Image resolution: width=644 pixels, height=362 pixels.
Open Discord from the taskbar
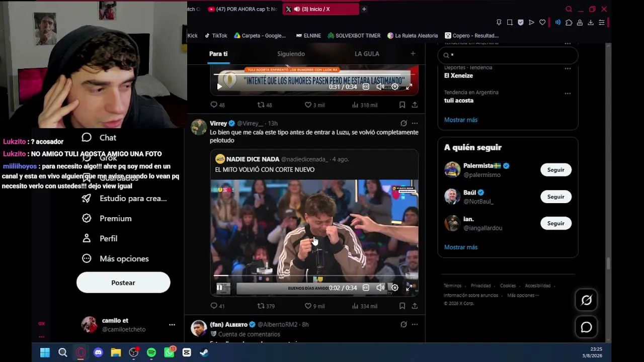click(x=98, y=352)
